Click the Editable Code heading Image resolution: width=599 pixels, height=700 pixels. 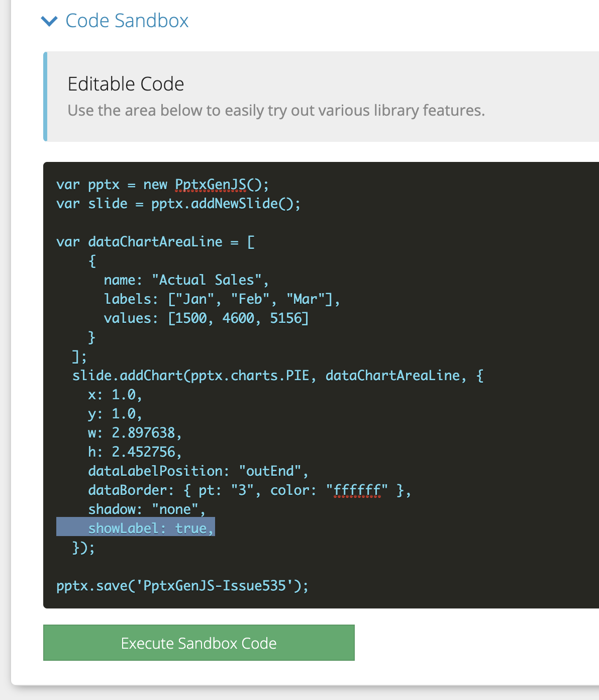126,83
